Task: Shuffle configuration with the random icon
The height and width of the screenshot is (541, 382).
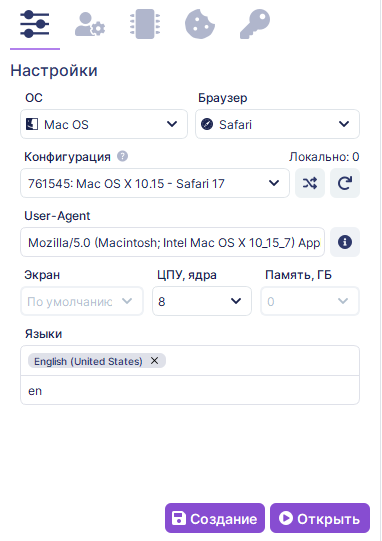Action: (310, 183)
